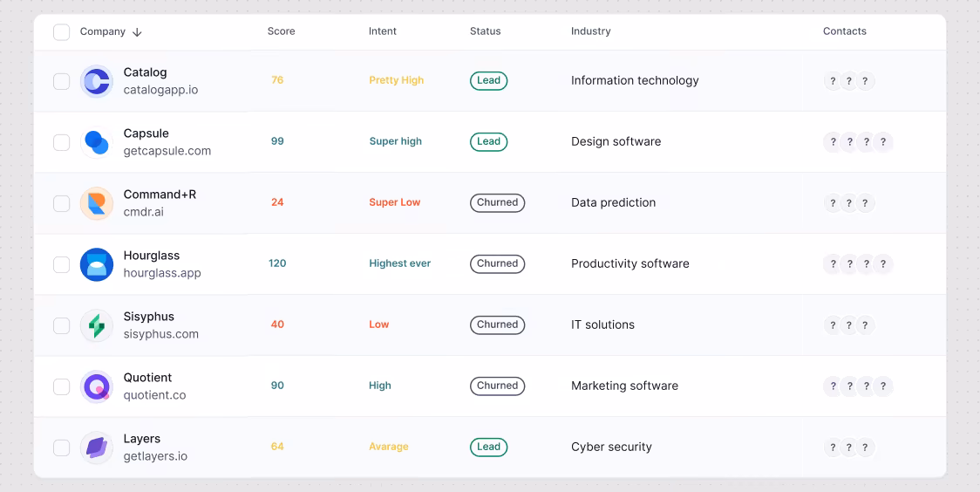Click the Quotient company logo icon
Viewport: 980px width, 492px height.
pos(97,386)
